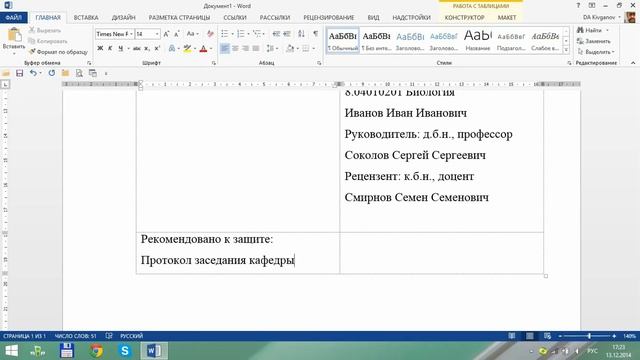This screenshot has width=640, height=360.
Task: Click the zoom slider handle in status bar
Action: [x=589, y=336]
